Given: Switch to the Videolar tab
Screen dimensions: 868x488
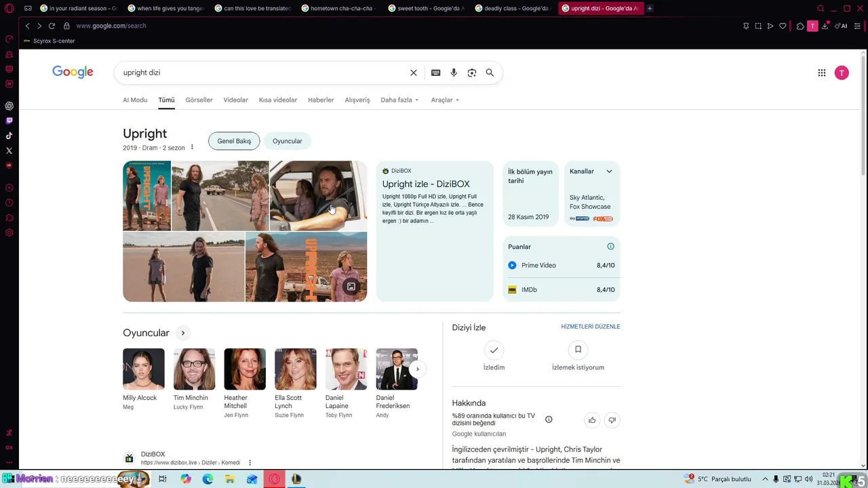Looking at the screenshot, I should (x=235, y=100).
